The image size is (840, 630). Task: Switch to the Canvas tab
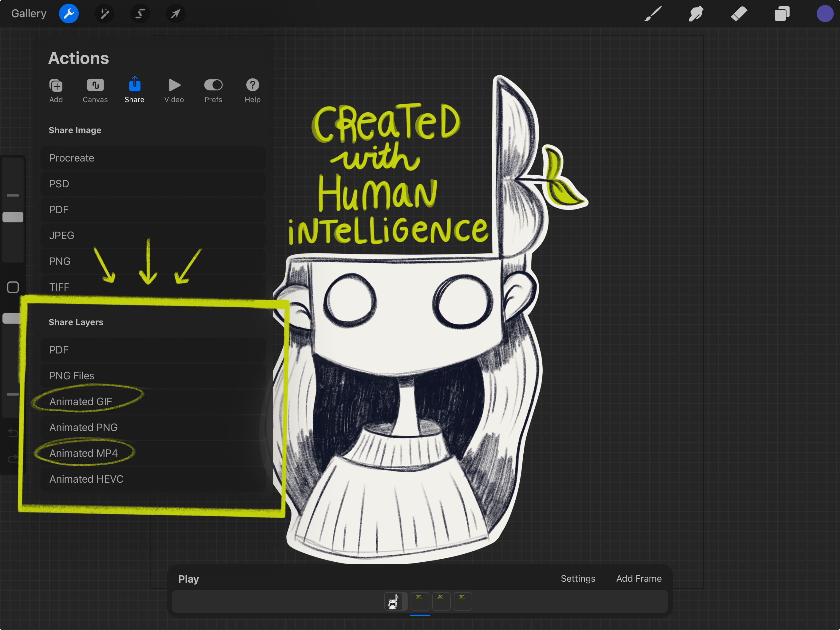click(x=95, y=90)
